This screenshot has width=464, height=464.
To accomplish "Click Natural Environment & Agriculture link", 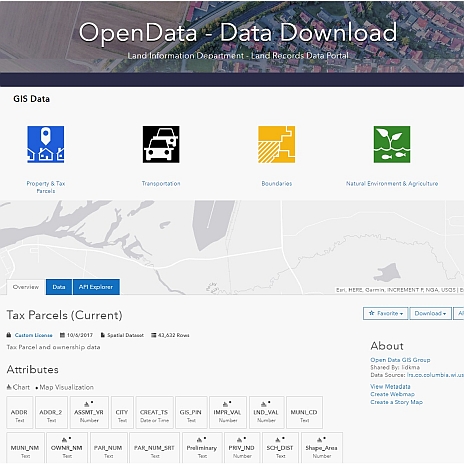I will 392,184.
